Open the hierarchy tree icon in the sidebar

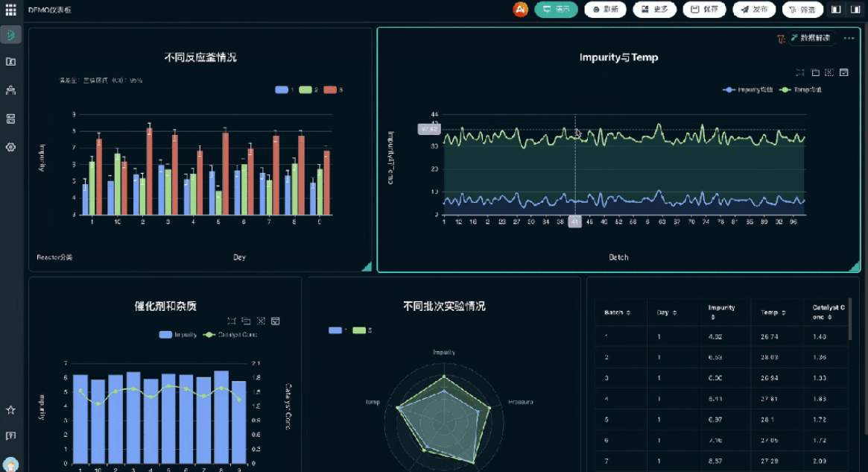[10, 90]
